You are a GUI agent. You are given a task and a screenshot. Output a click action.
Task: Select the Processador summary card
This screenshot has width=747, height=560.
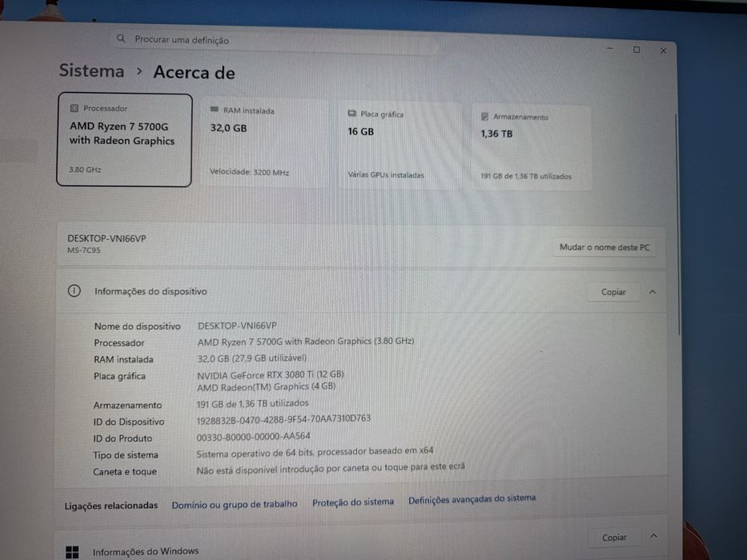point(124,139)
